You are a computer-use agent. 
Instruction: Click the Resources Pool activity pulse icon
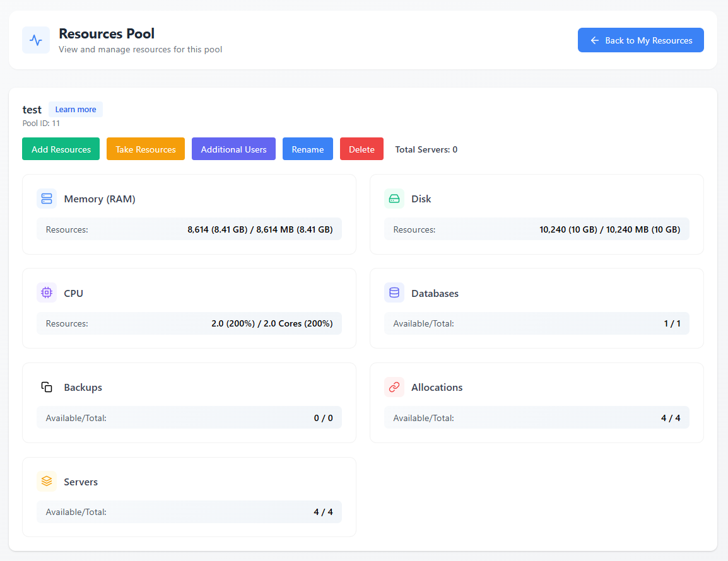[x=36, y=40]
